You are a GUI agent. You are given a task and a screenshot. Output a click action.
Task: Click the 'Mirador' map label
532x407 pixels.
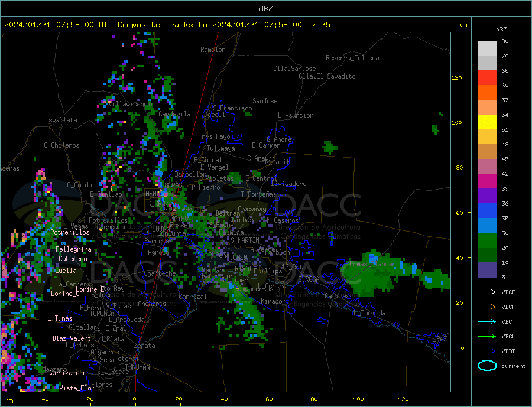tap(273, 301)
